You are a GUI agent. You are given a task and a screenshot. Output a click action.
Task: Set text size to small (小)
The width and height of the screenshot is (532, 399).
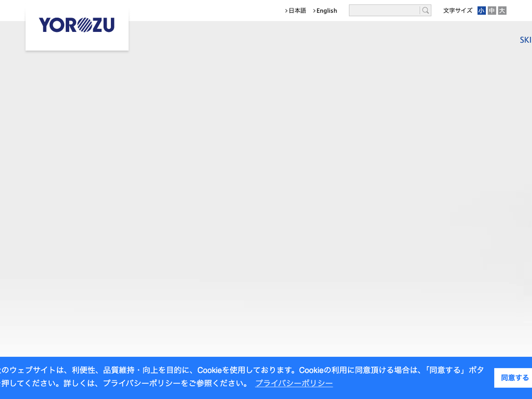[x=481, y=11]
